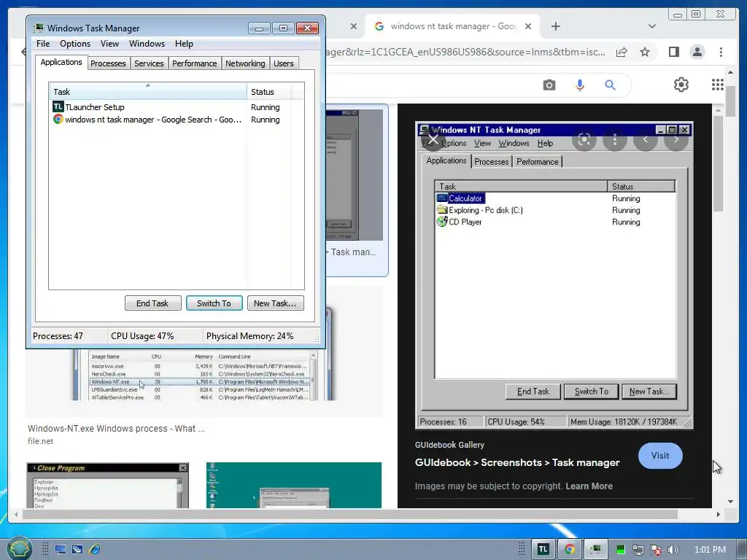Viewport: 747px width, 560px height.
Task: Bookmark this page with the star icon
Action: (645, 52)
